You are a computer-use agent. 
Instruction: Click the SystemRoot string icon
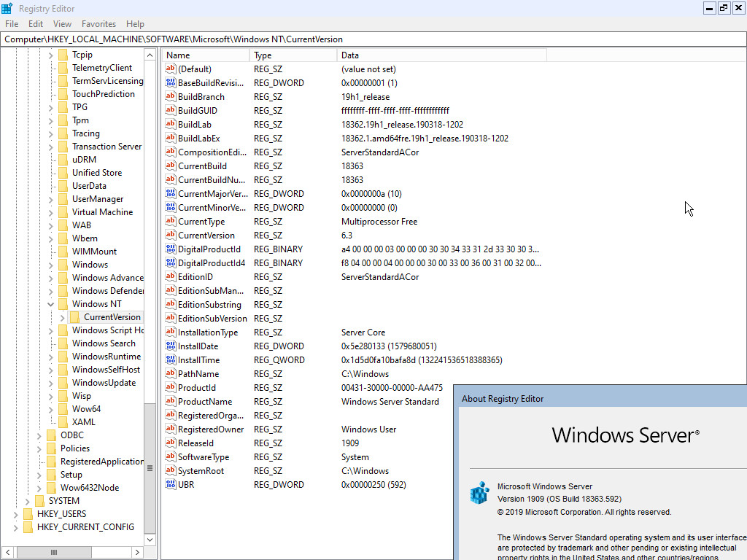click(171, 470)
